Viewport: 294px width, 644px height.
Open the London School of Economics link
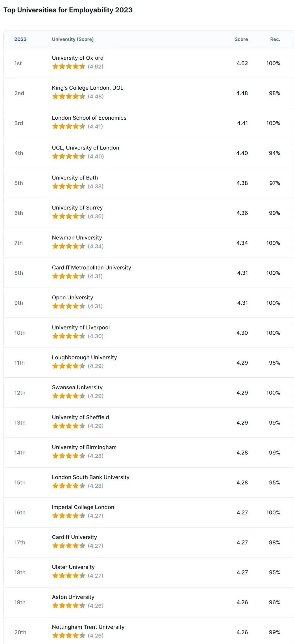89,118
